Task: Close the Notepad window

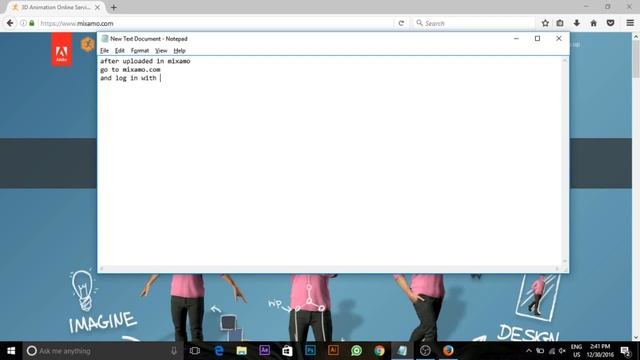Action: 559,38
